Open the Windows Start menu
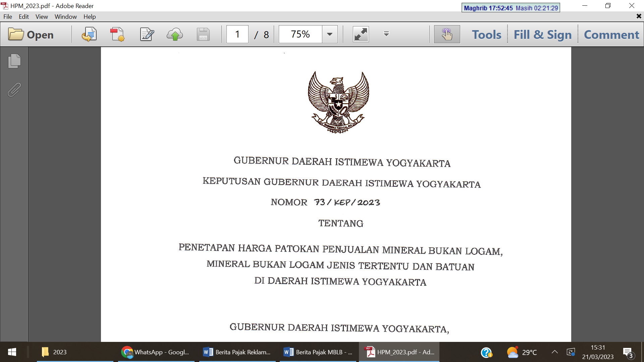Viewport: 644px width, 362px height. click(x=12, y=352)
